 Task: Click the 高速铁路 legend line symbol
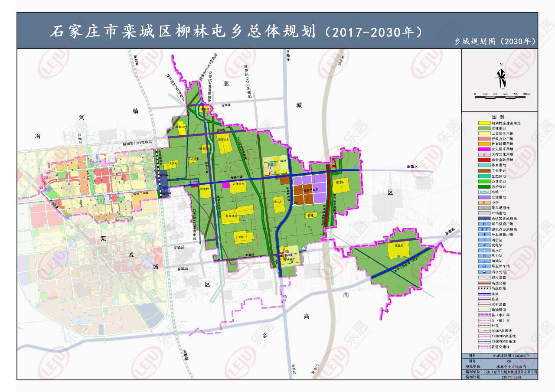484,288
